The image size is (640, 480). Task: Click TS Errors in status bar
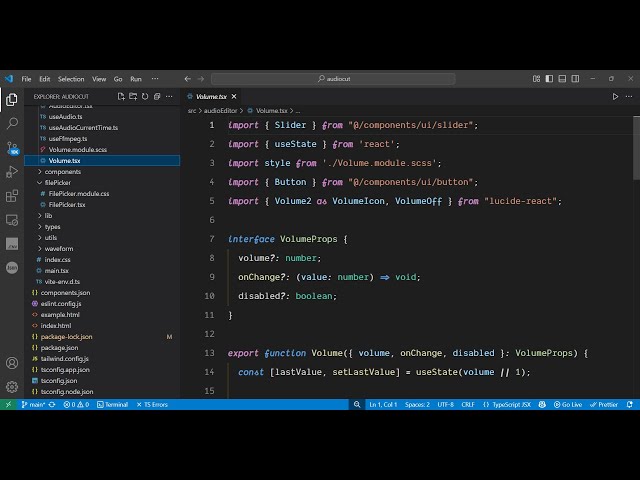[x=152, y=404]
